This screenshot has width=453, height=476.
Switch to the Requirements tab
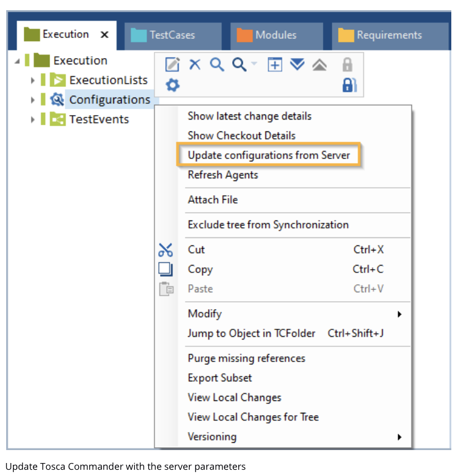[390, 36]
